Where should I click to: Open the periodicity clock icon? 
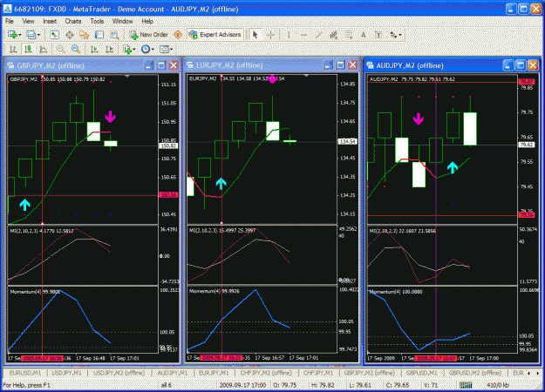click(x=146, y=50)
